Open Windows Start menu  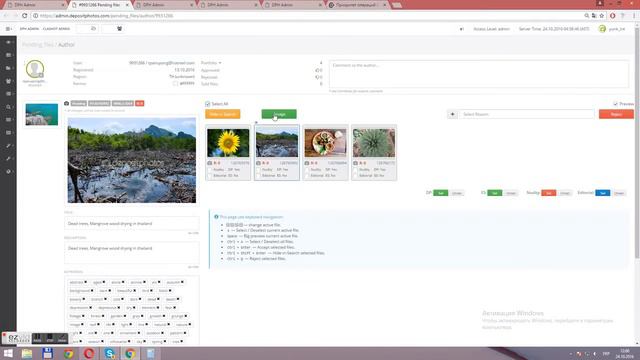tap(8, 353)
